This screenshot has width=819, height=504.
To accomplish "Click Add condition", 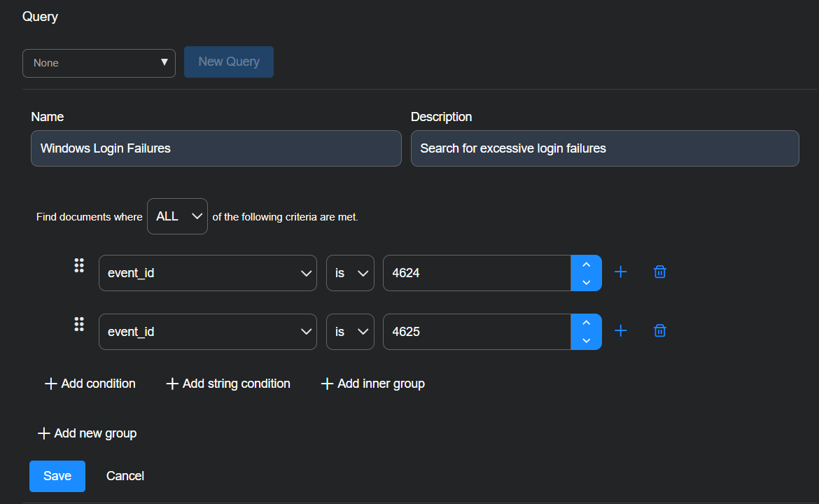I will pos(90,384).
